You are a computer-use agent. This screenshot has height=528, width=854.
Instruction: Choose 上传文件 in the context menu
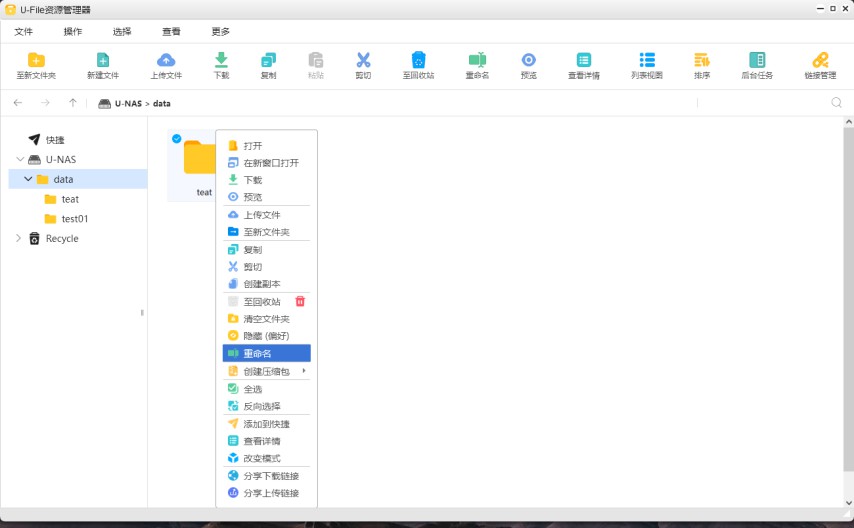tap(266, 215)
